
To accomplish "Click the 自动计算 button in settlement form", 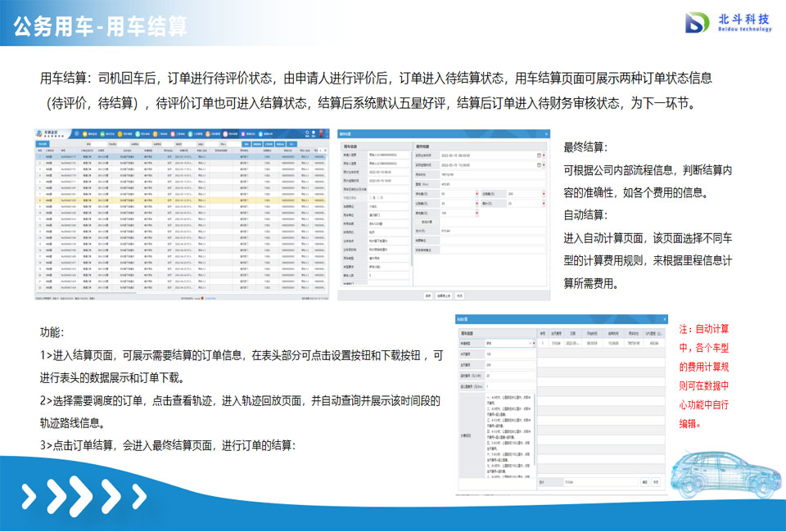I will [x=426, y=222].
